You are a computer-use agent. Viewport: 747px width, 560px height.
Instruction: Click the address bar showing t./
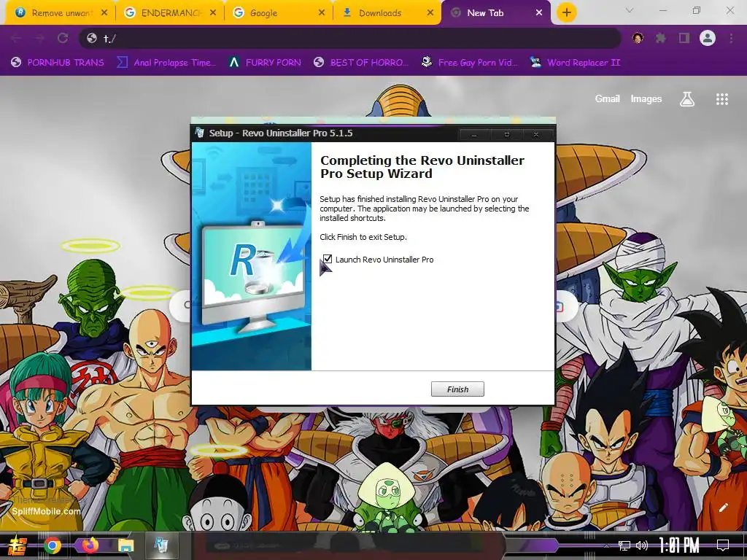(x=350, y=38)
